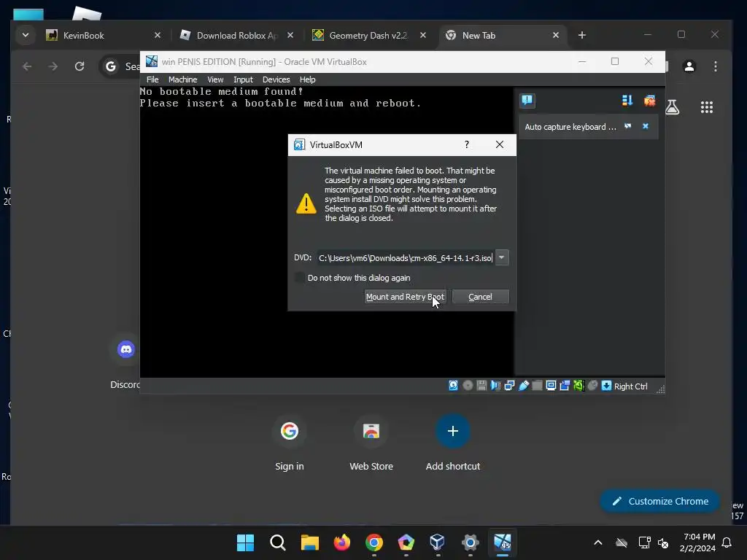Click the sort notifications icon in VirtualBox panel
747x560 pixels.
(x=627, y=100)
